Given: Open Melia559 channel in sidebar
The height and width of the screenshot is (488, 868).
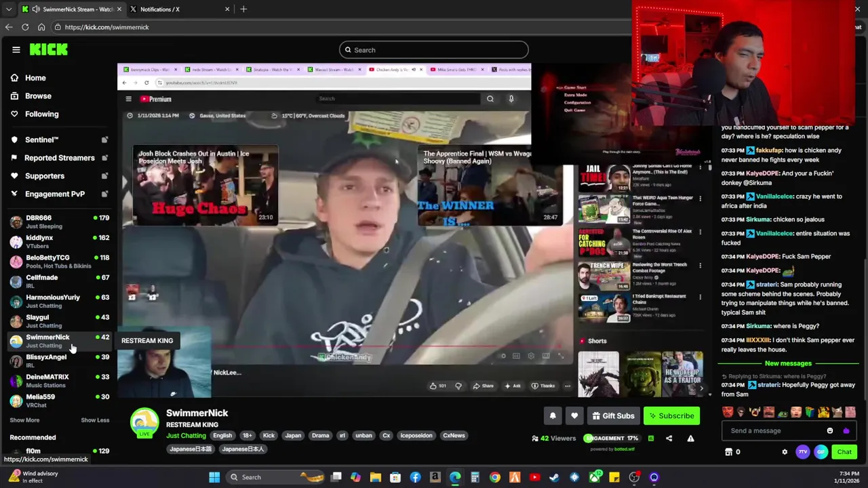Looking at the screenshot, I should [59, 401].
